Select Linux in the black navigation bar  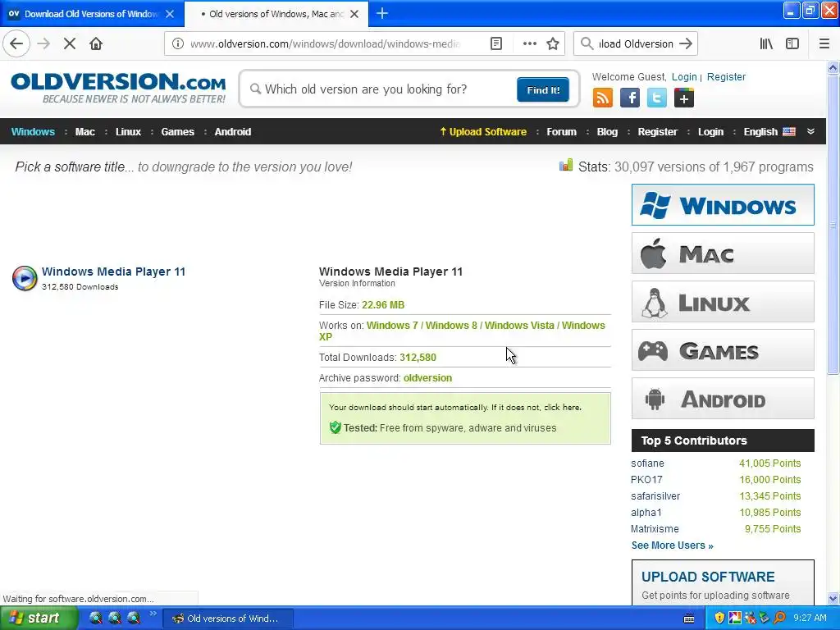coord(128,132)
